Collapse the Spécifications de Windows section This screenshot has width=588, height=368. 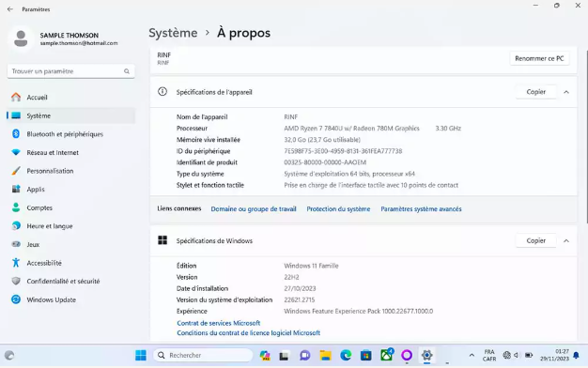pos(566,241)
